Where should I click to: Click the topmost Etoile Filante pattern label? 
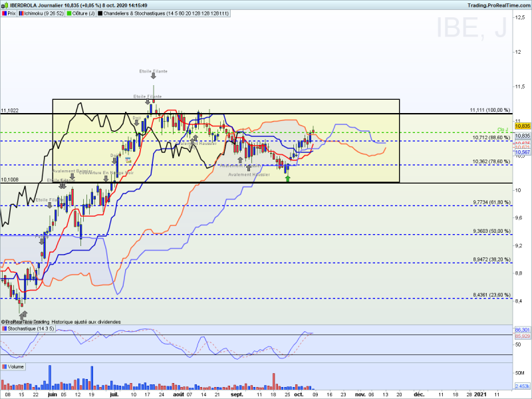click(154, 71)
